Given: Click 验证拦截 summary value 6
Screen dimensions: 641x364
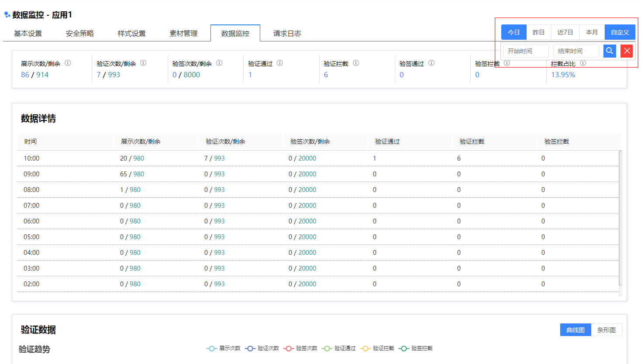Looking at the screenshot, I should 326,75.
